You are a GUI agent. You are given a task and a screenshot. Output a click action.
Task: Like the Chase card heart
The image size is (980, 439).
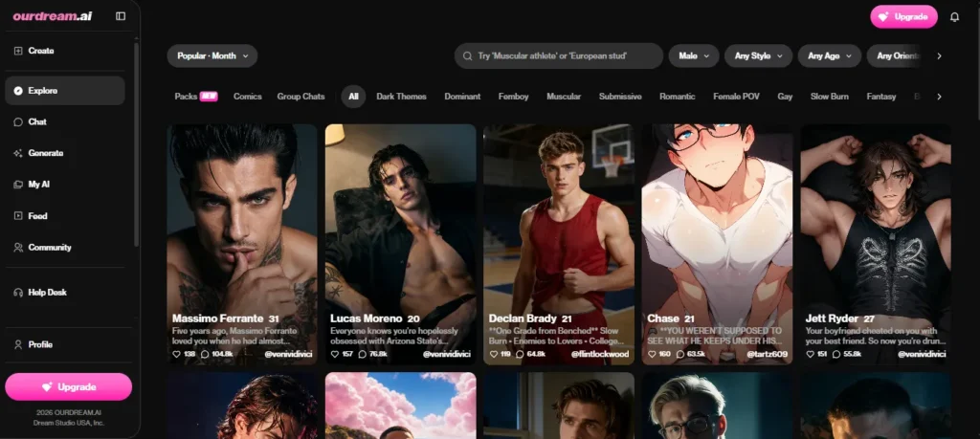652,354
